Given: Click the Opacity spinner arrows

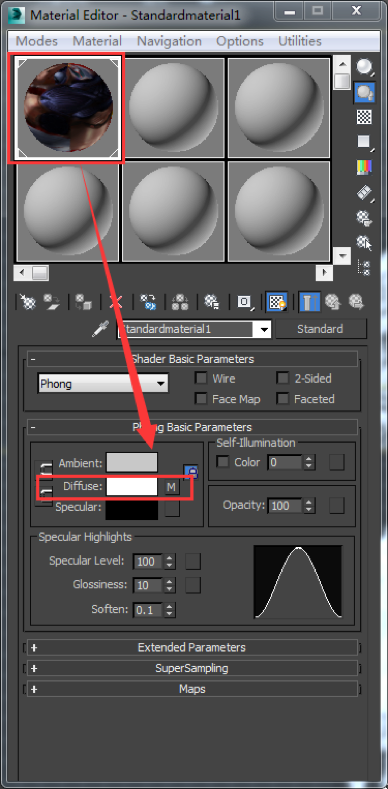Looking at the screenshot, I should point(309,506).
